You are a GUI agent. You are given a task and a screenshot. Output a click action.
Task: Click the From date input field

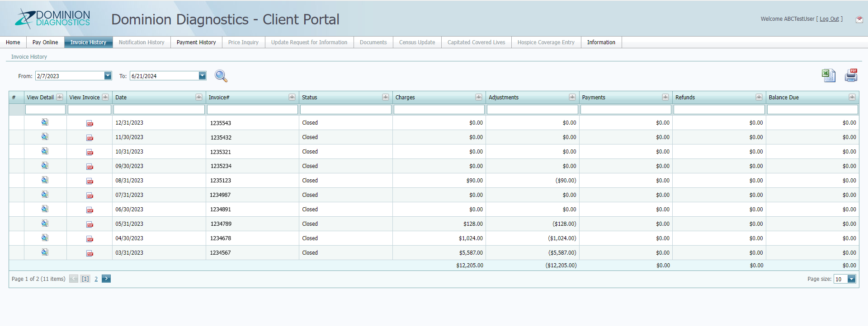click(x=70, y=76)
